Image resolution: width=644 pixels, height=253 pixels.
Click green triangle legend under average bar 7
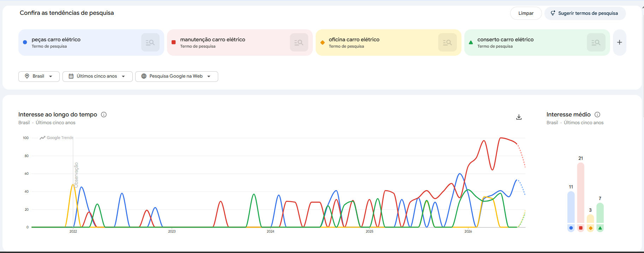click(x=600, y=228)
